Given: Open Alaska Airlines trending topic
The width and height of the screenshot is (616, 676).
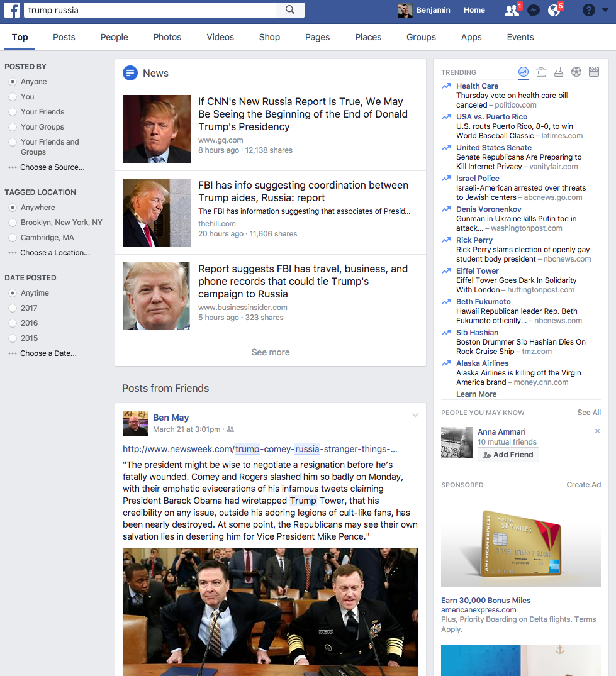Looking at the screenshot, I should tap(482, 363).
